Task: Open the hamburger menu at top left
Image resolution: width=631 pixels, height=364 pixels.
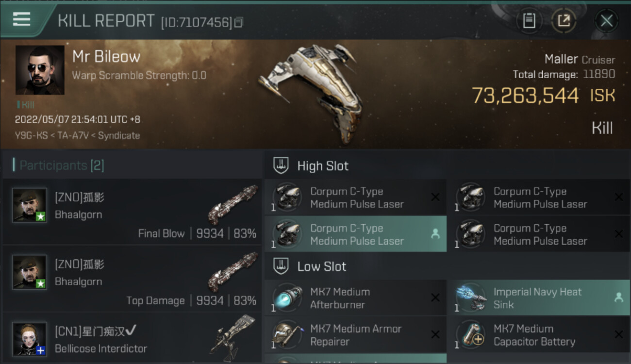Action: click(22, 19)
